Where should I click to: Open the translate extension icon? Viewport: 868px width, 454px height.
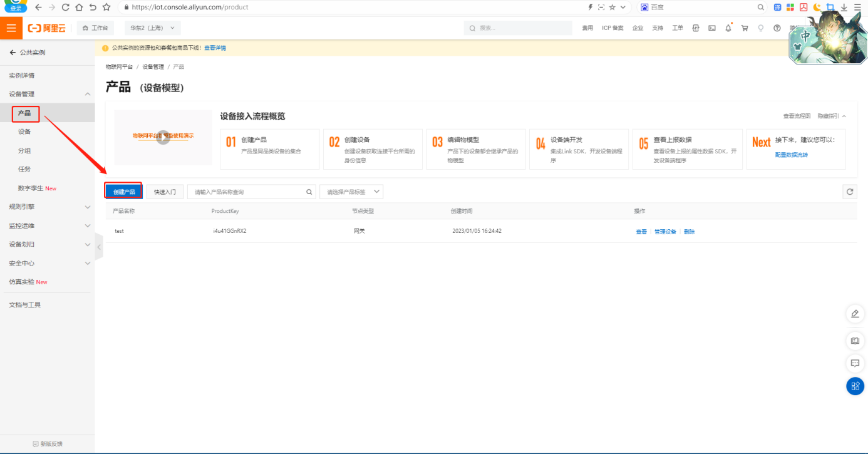pyautogui.click(x=778, y=8)
